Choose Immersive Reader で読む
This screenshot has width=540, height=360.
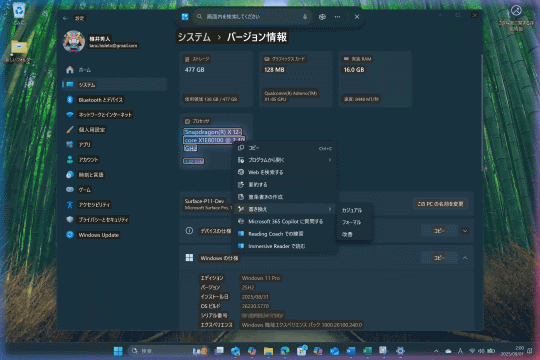(284, 246)
